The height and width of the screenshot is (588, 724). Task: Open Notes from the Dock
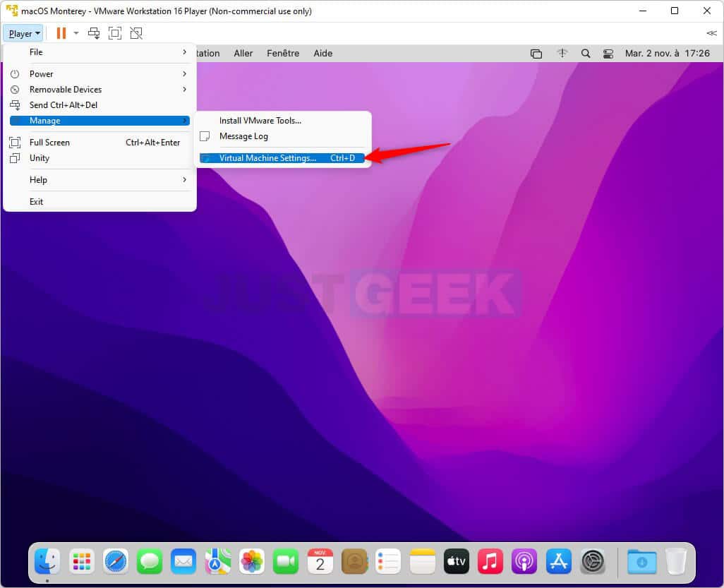(422, 561)
